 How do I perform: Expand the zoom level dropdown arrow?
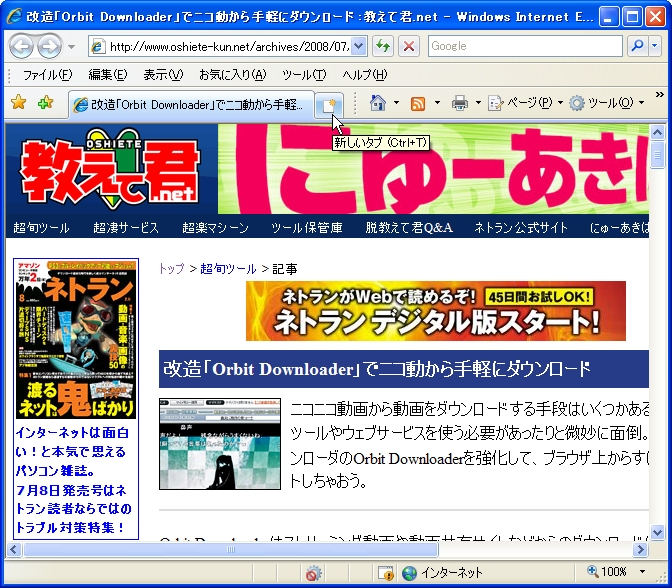[x=642, y=572]
